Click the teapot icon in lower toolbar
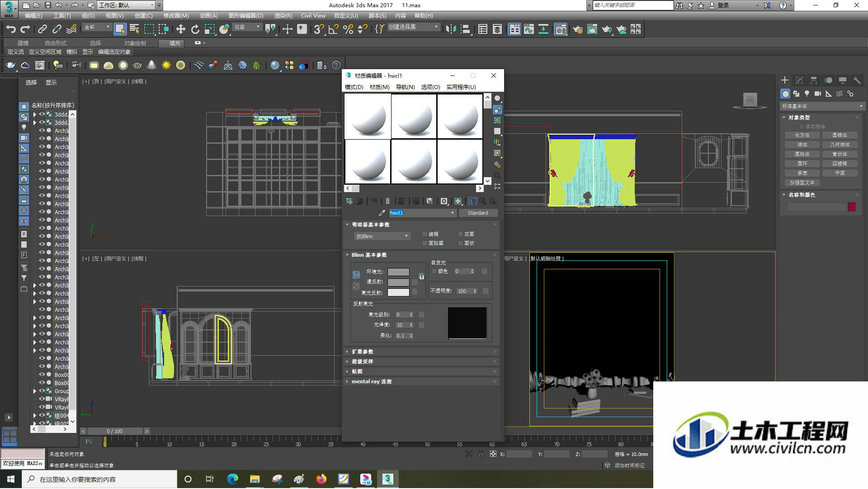The height and width of the screenshot is (489, 868). (10, 66)
